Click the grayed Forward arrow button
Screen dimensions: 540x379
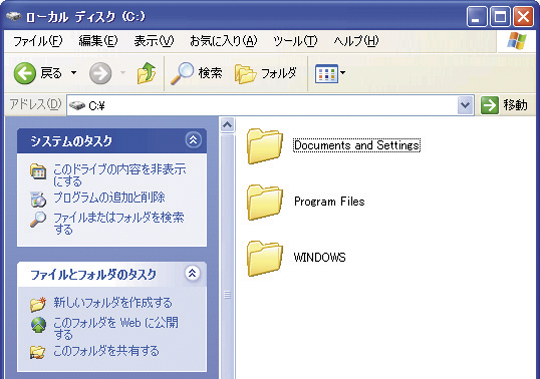coord(100,73)
